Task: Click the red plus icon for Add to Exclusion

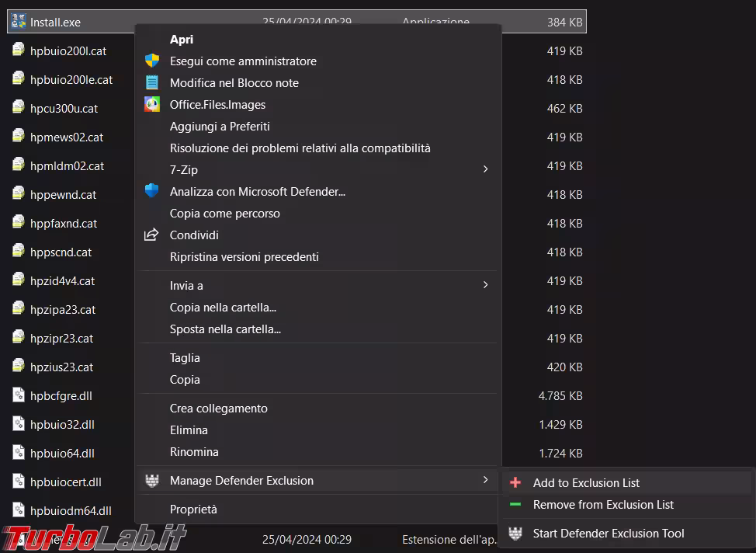Action: coord(515,483)
